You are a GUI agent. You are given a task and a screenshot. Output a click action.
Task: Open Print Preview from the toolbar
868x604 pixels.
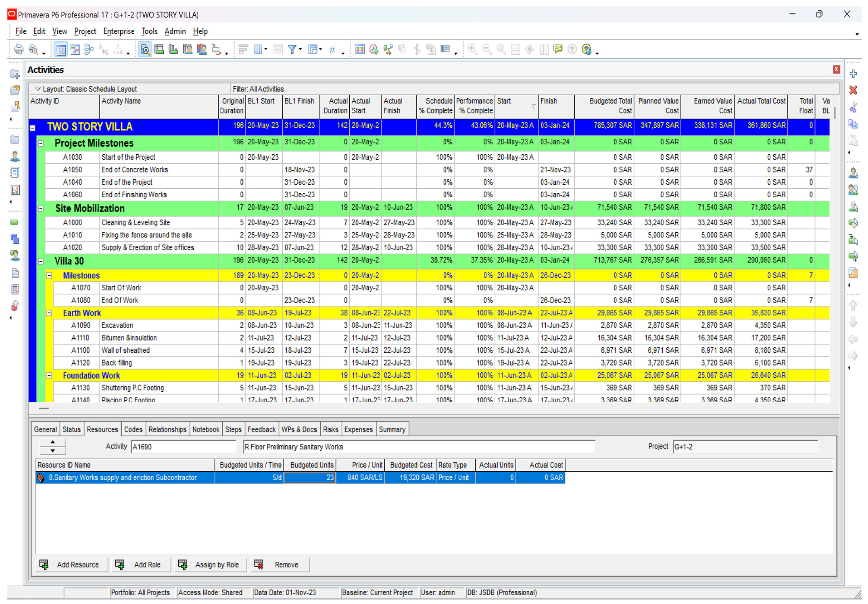point(34,49)
